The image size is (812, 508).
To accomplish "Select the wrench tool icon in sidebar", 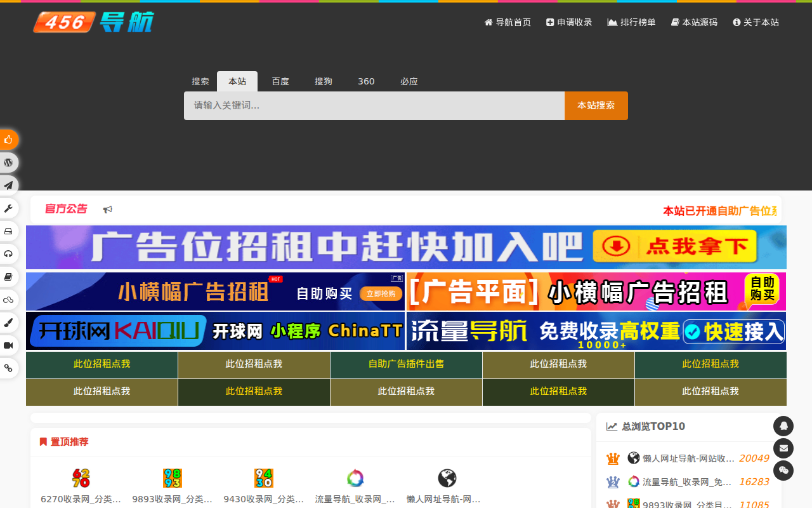I will tap(8, 208).
